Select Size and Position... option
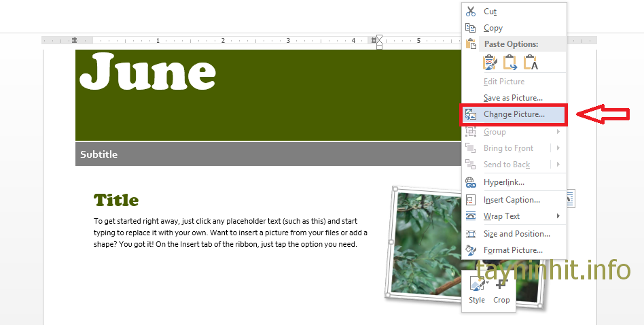This screenshot has width=644, height=325. click(x=516, y=234)
